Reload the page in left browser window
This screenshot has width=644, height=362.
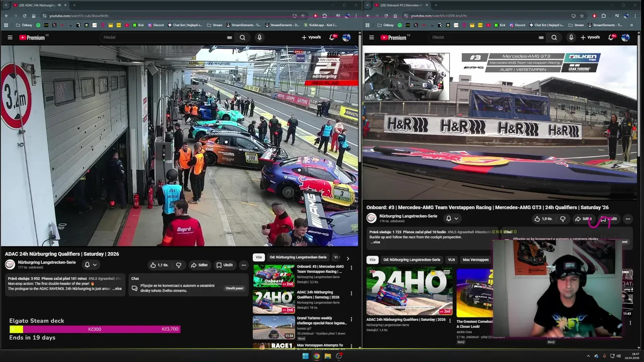[x=24, y=16]
